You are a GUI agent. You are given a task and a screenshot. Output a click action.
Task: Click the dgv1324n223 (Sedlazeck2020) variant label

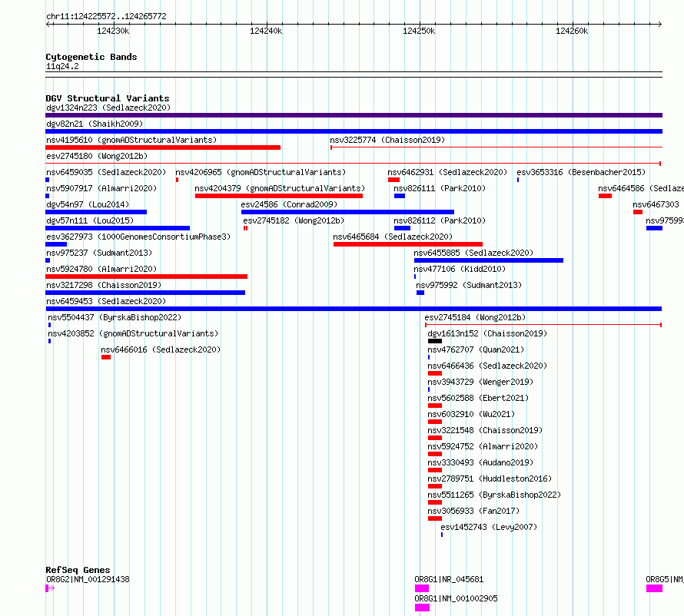click(x=108, y=108)
